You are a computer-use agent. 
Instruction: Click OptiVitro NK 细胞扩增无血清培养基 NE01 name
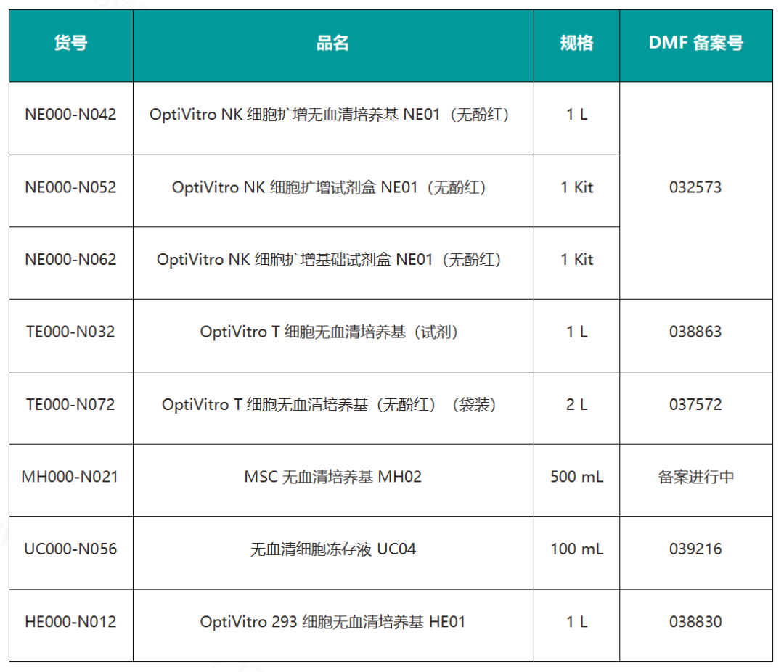coord(330,115)
